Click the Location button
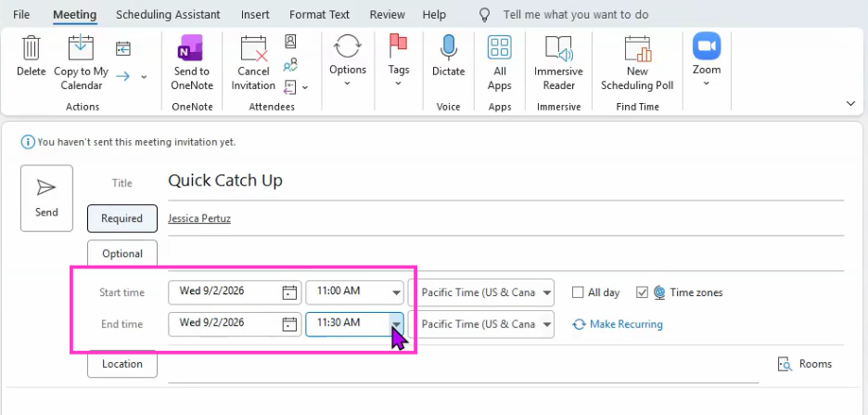 (x=122, y=364)
